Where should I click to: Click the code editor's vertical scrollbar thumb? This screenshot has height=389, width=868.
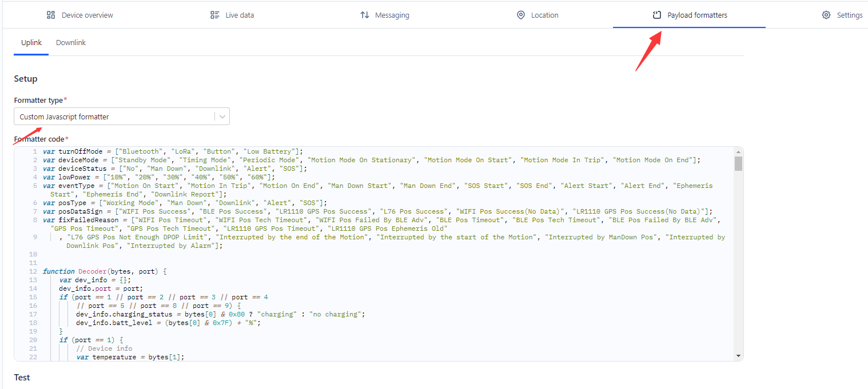coord(738,164)
